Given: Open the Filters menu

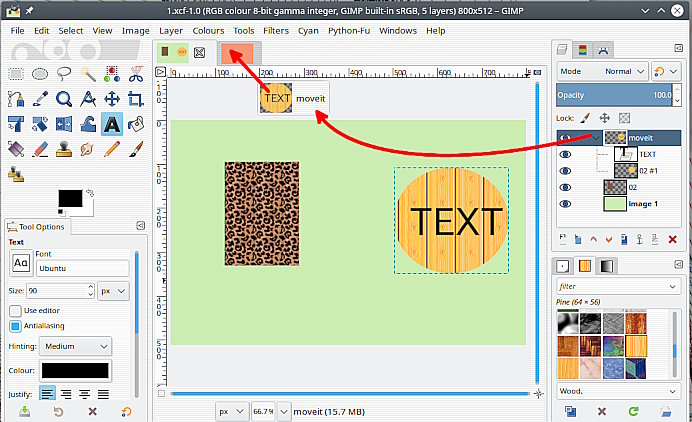Looking at the screenshot, I should tap(276, 31).
